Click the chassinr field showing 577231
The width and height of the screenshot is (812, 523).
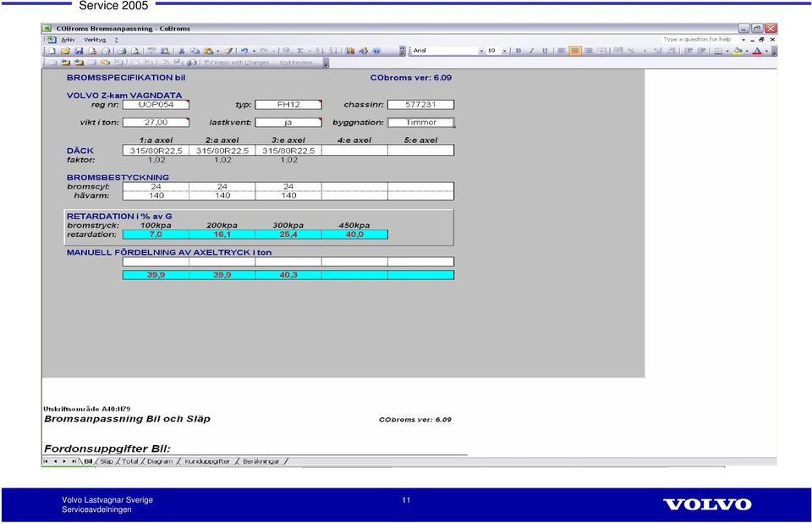point(421,105)
